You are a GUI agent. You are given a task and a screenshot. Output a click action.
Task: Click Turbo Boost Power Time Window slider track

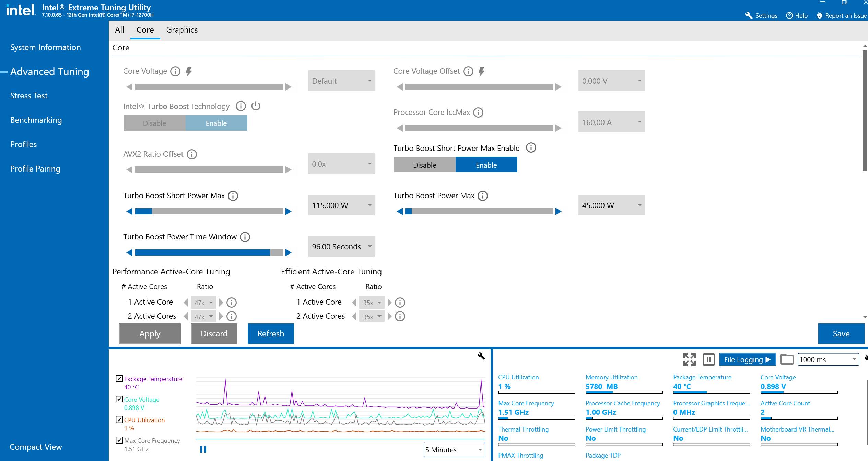[209, 253]
